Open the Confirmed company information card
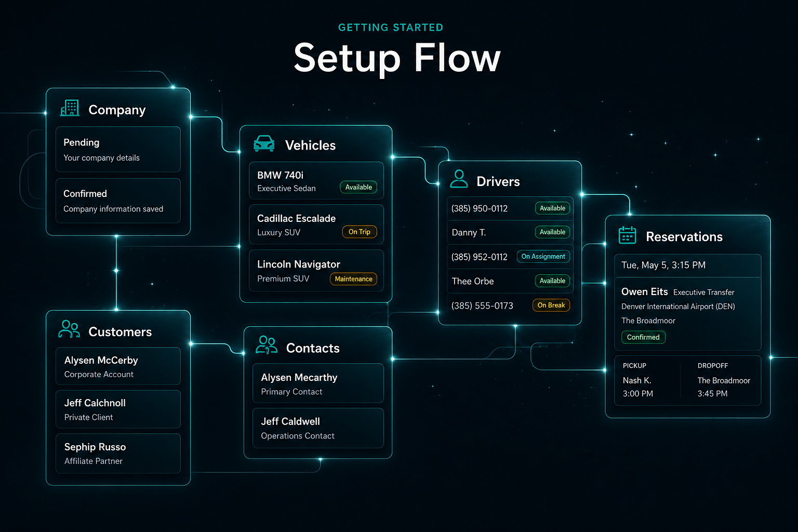The width and height of the screenshot is (798, 532). pos(118,201)
